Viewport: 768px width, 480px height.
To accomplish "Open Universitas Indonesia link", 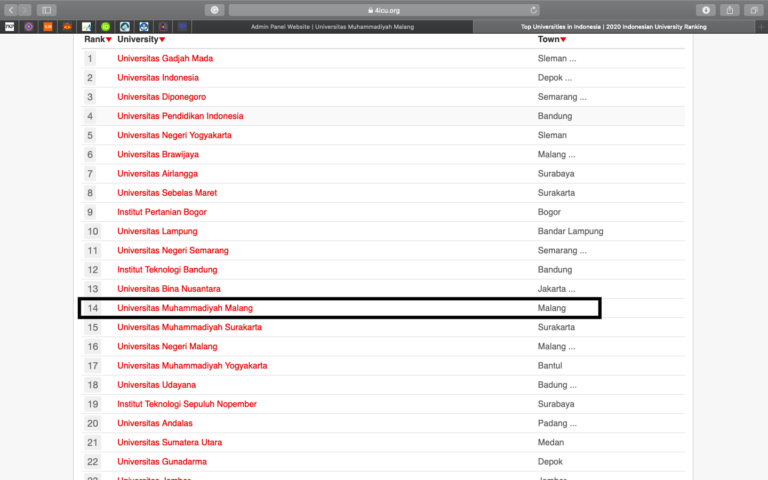I will pos(158,77).
